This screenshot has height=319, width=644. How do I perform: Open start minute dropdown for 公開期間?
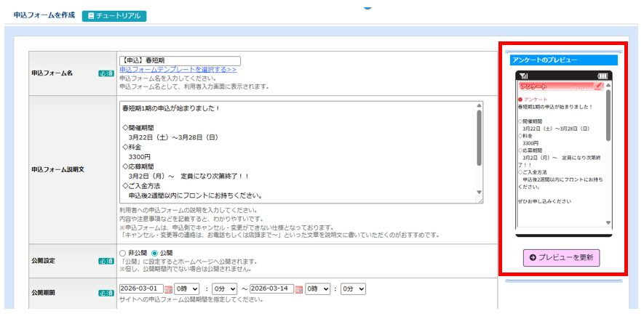(226, 288)
